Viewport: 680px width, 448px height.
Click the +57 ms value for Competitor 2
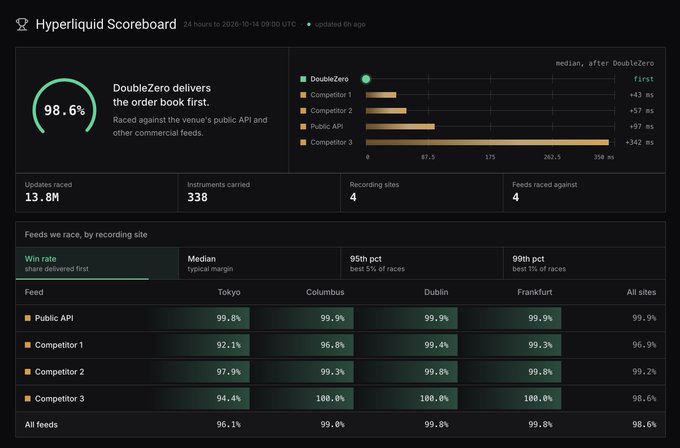[641, 111]
